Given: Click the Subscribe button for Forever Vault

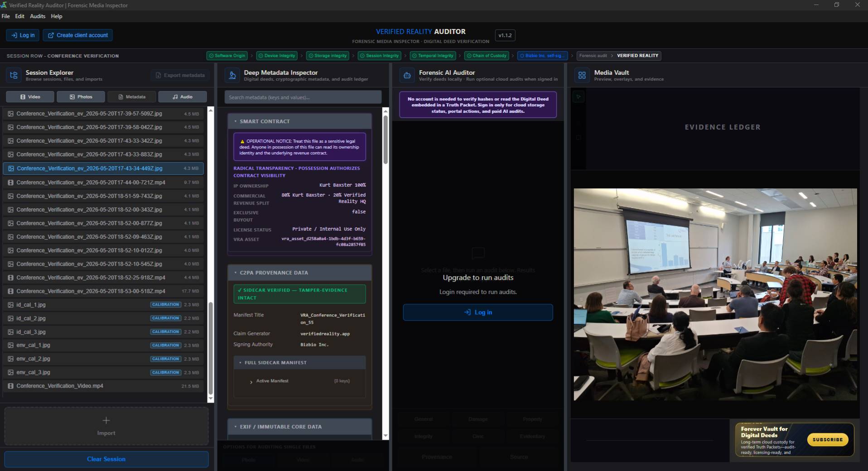Looking at the screenshot, I should (x=827, y=440).
